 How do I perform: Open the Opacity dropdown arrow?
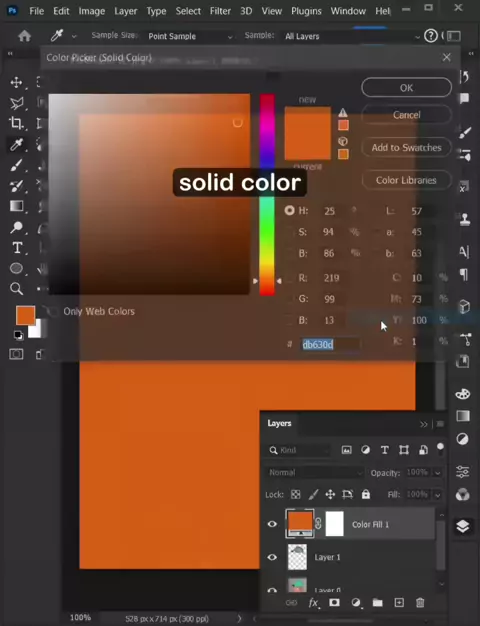coord(438,473)
